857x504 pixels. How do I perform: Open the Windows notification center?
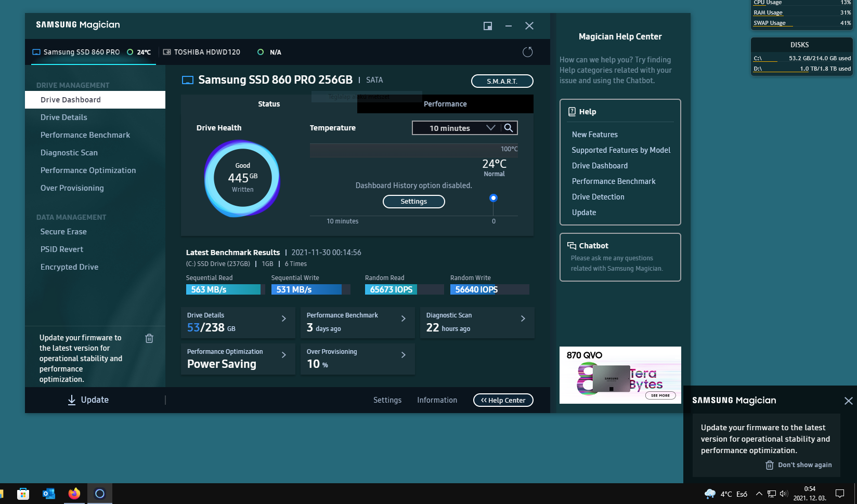(x=840, y=494)
